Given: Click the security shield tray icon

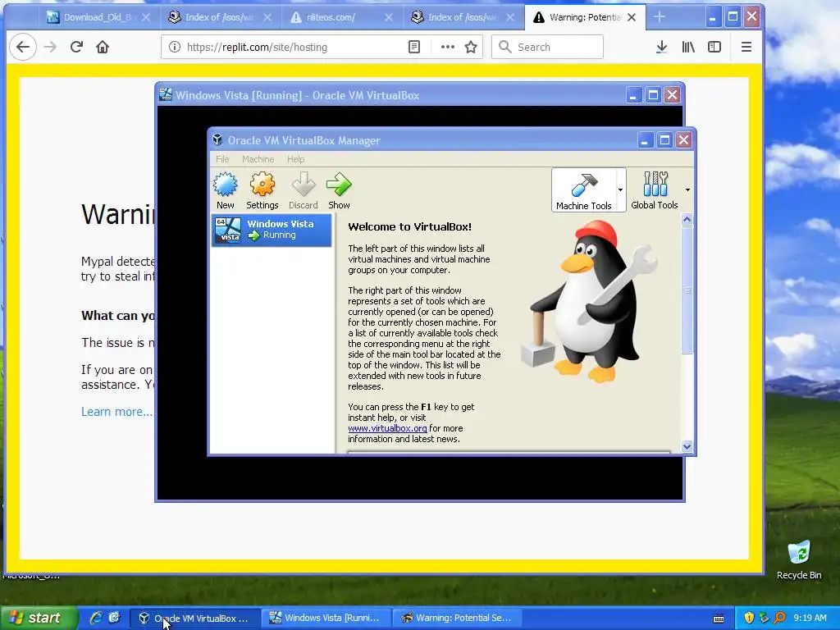Looking at the screenshot, I should pyautogui.click(x=749, y=619).
